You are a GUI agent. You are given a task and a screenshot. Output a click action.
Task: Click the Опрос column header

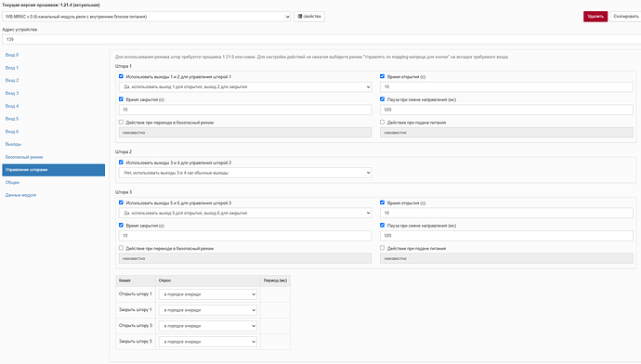coord(164,280)
